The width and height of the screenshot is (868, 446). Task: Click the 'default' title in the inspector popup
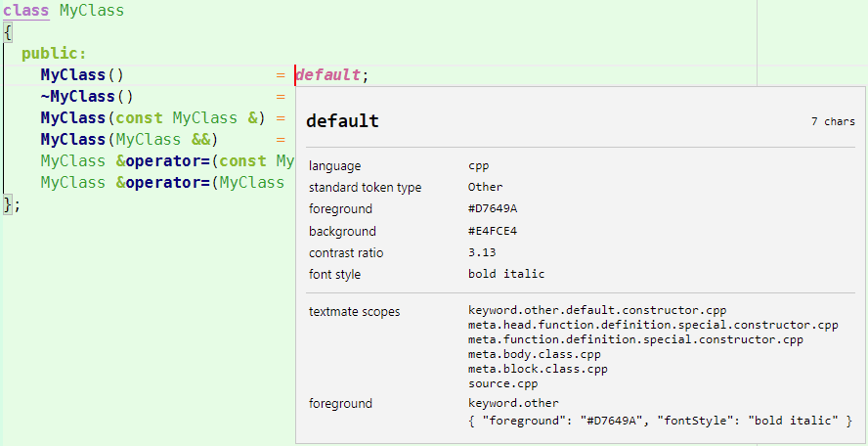[343, 120]
